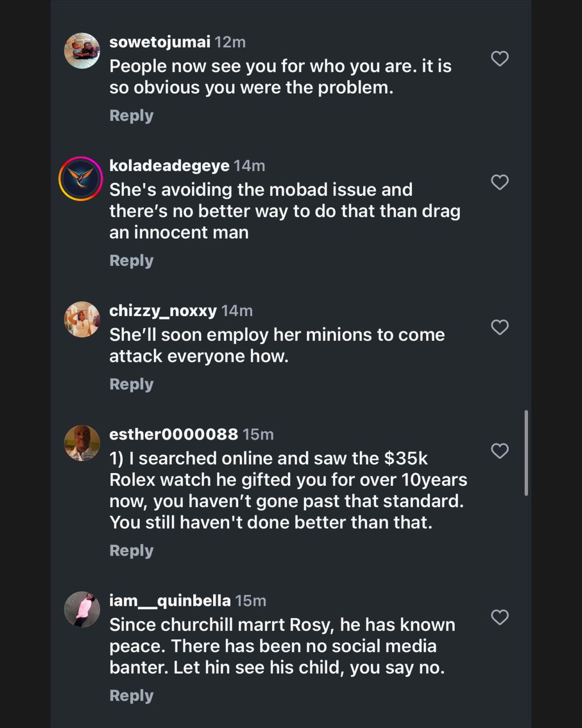Like chizzy_noxxy's comment about minions
582x728 pixels.
[500, 327]
